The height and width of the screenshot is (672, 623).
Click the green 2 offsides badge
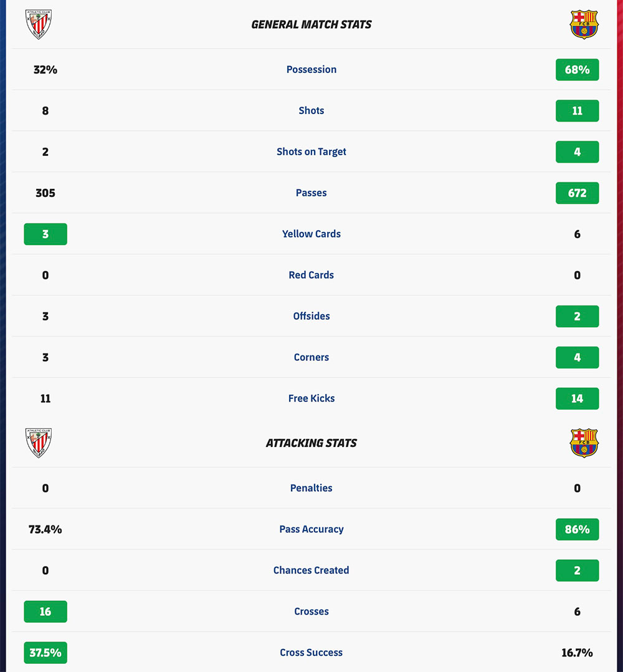click(x=577, y=316)
